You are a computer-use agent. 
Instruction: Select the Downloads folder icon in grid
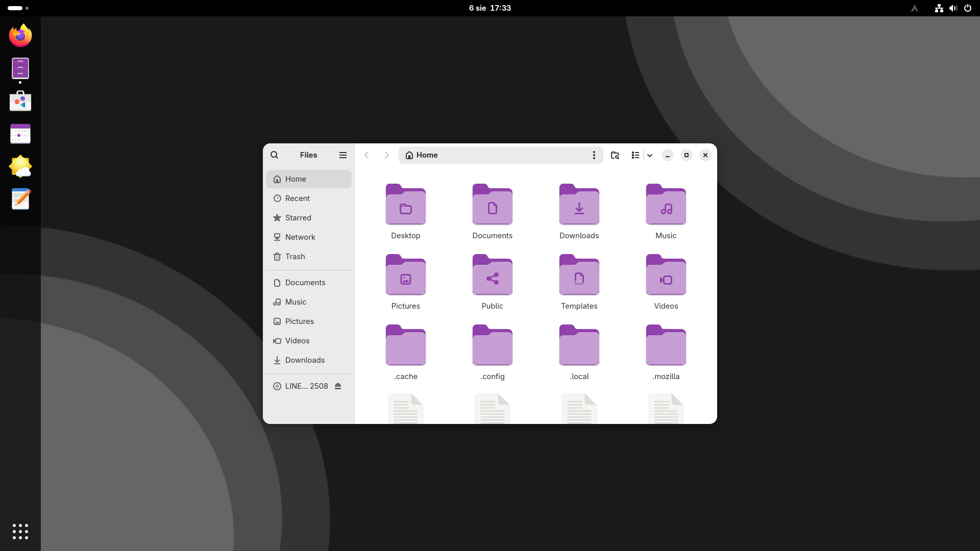(x=579, y=205)
